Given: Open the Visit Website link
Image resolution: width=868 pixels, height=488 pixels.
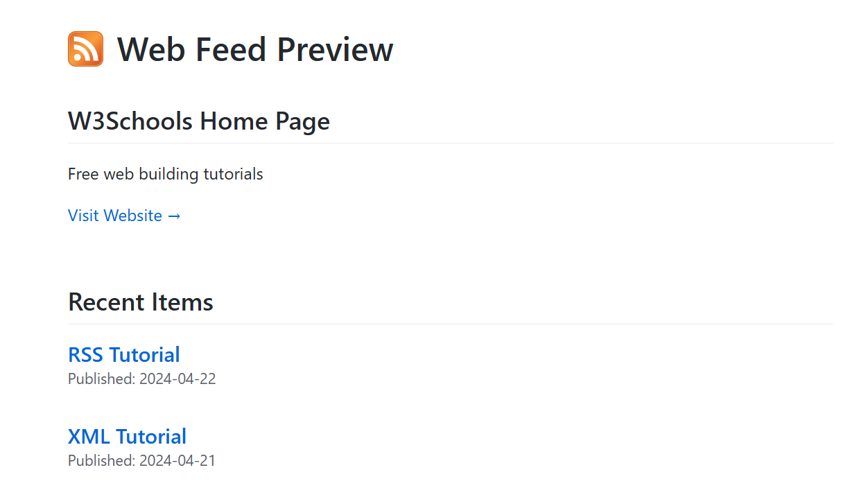Looking at the screenshot, I should (x=115, y=216).
